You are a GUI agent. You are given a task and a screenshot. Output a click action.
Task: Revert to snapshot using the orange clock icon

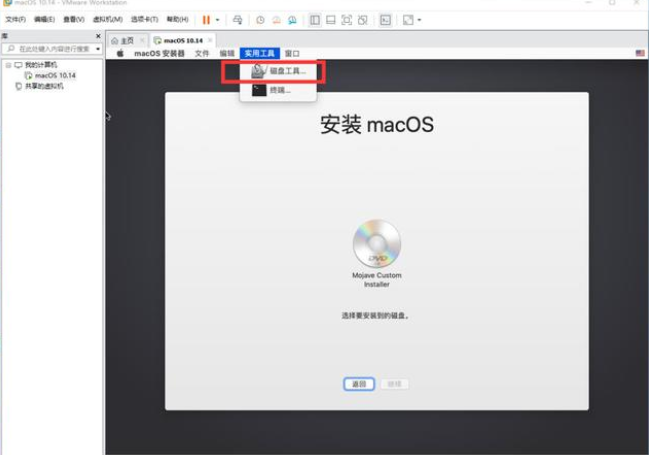(276, 20)
